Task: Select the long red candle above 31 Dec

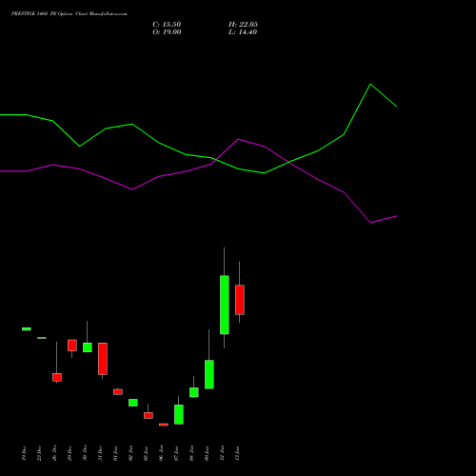Action: click(103, 359)
